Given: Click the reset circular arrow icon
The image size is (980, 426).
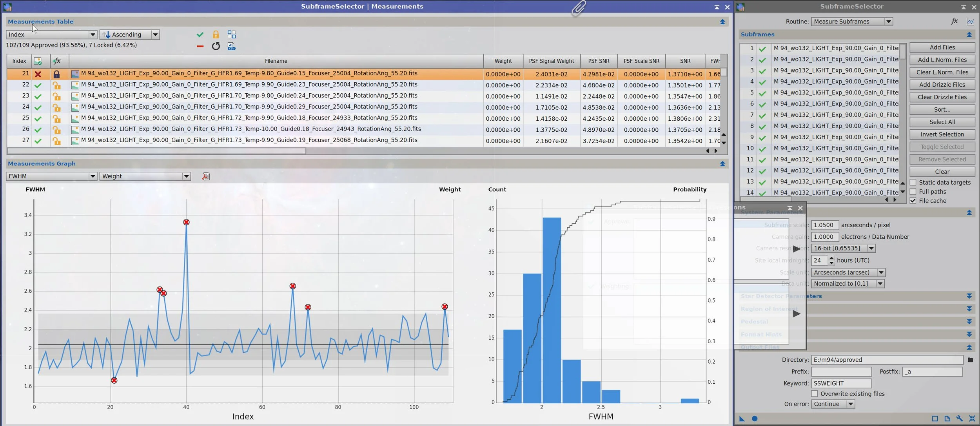Looking at the screenshot, I should [216, 46].
